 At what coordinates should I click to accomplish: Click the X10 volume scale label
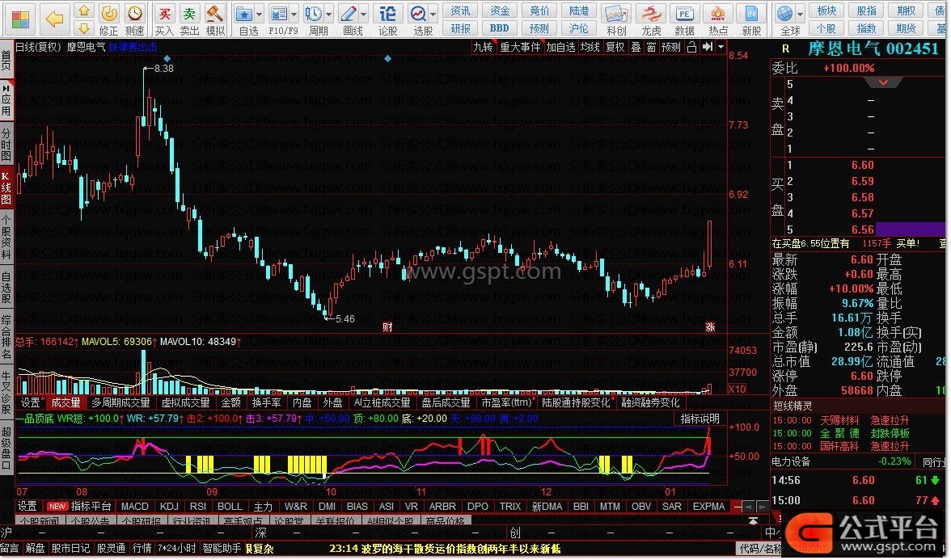[738, 389]
